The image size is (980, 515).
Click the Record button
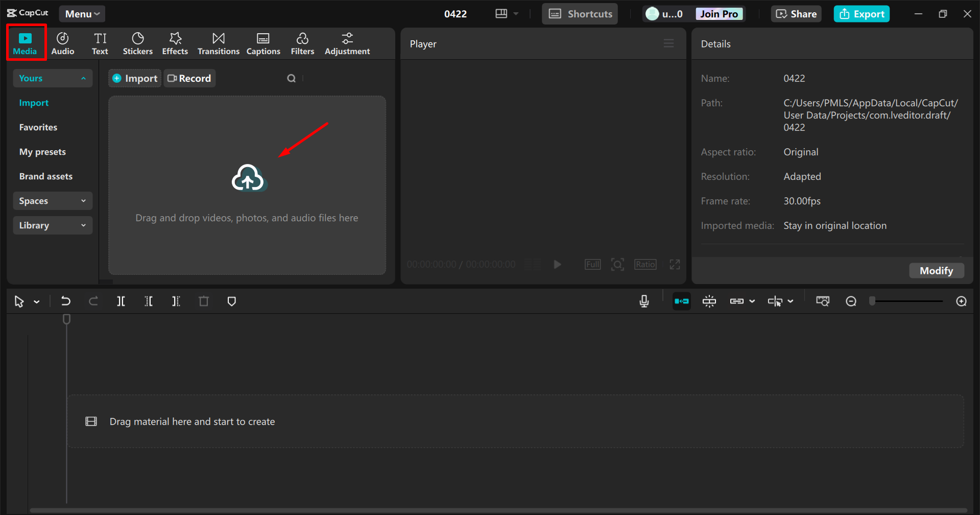189,78
